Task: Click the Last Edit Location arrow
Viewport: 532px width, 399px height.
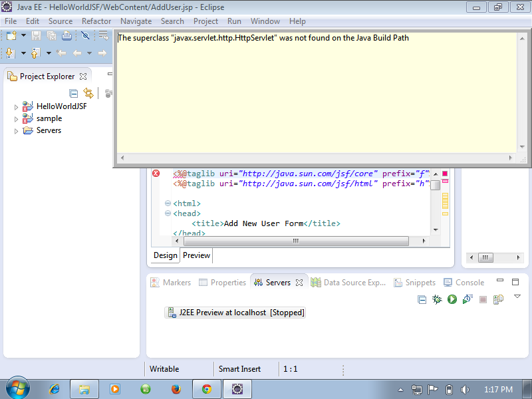Action: 61,53
